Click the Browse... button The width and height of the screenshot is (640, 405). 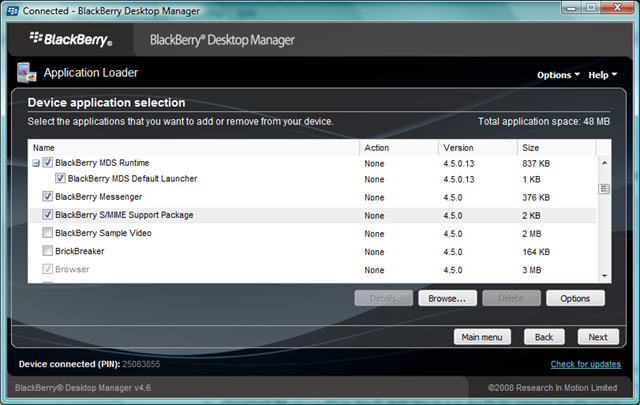[447, 298]
